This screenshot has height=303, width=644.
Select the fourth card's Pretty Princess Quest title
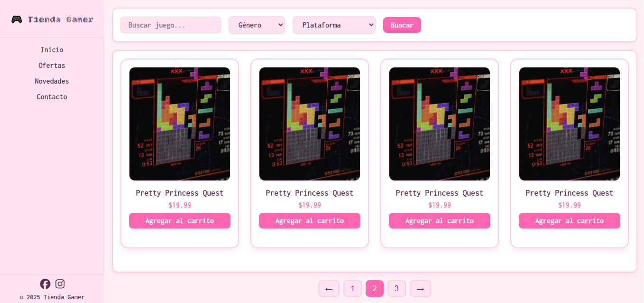tap(570, 193)
